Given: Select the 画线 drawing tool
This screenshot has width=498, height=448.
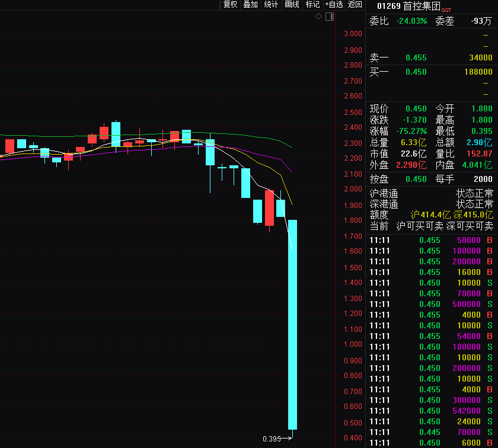Looking at the screenshot, I should click(292, 5).
